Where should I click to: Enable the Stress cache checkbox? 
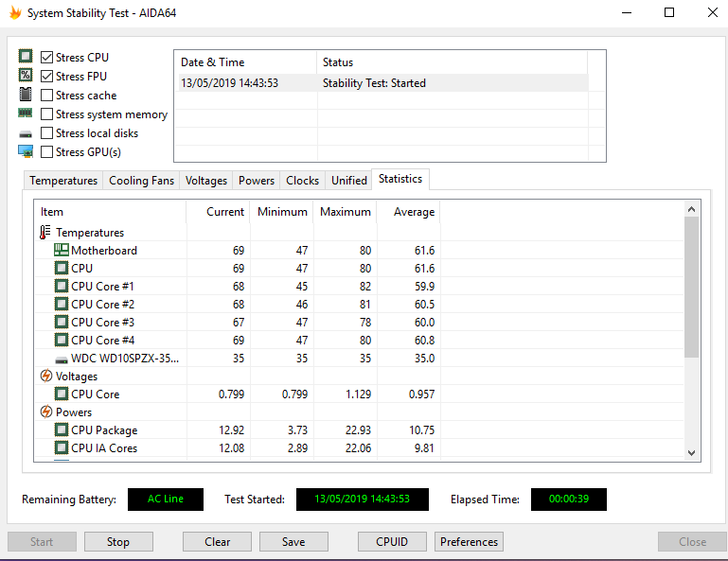click(x=47, y=96)
